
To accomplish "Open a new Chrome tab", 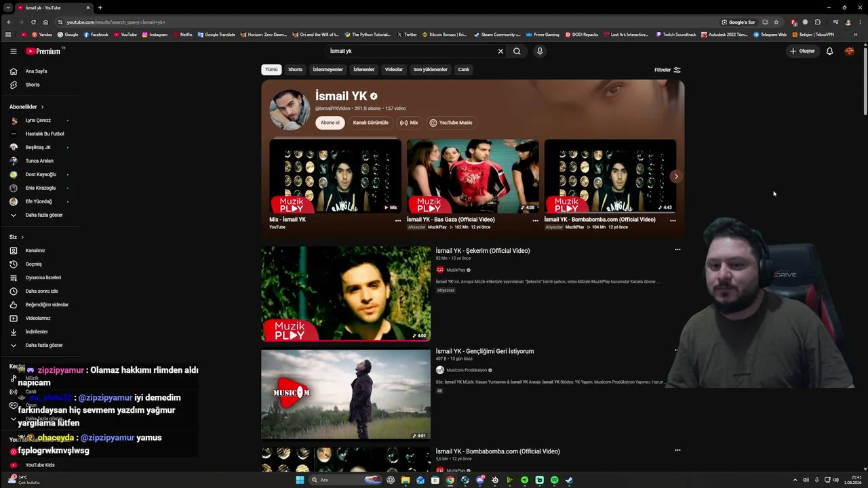I will pos(100,7).
